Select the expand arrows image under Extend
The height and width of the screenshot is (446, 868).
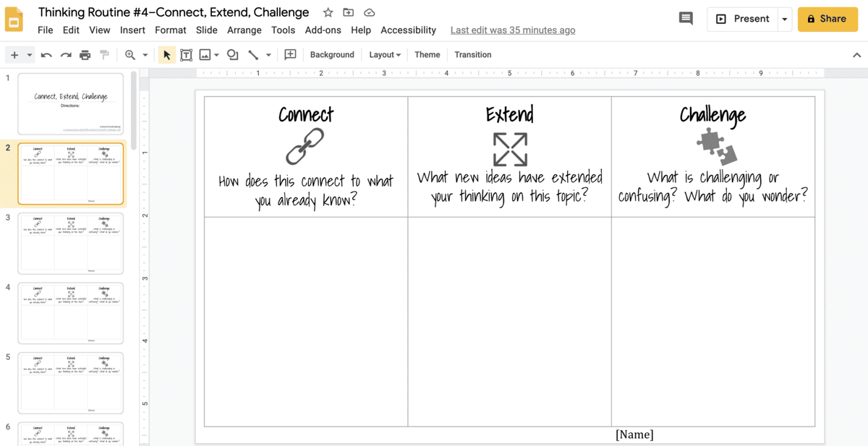[510, 149]
